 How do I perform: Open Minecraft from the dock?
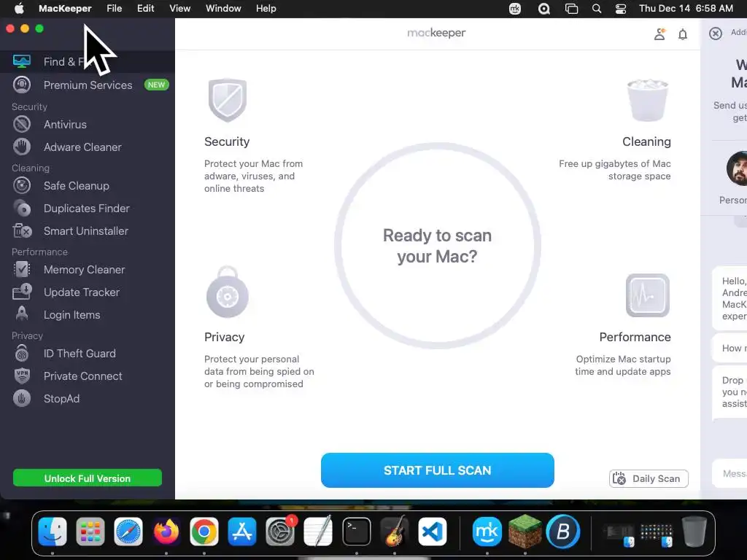coord(525,532)
